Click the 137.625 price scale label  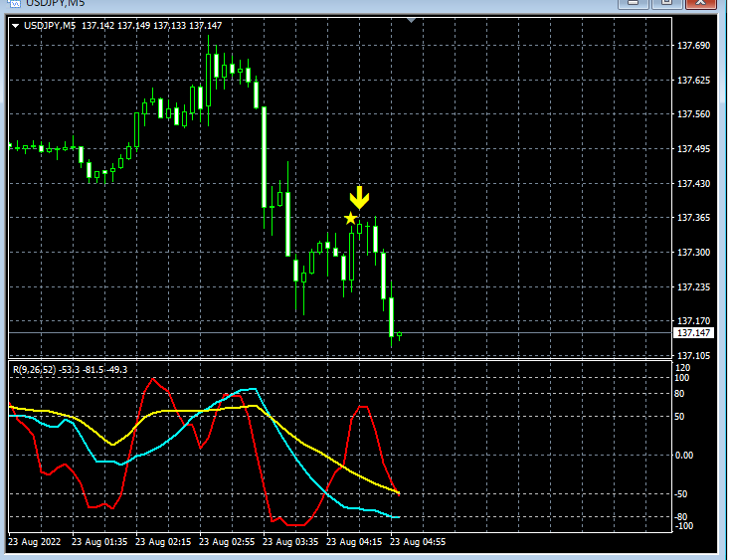(x=693, y=81)
